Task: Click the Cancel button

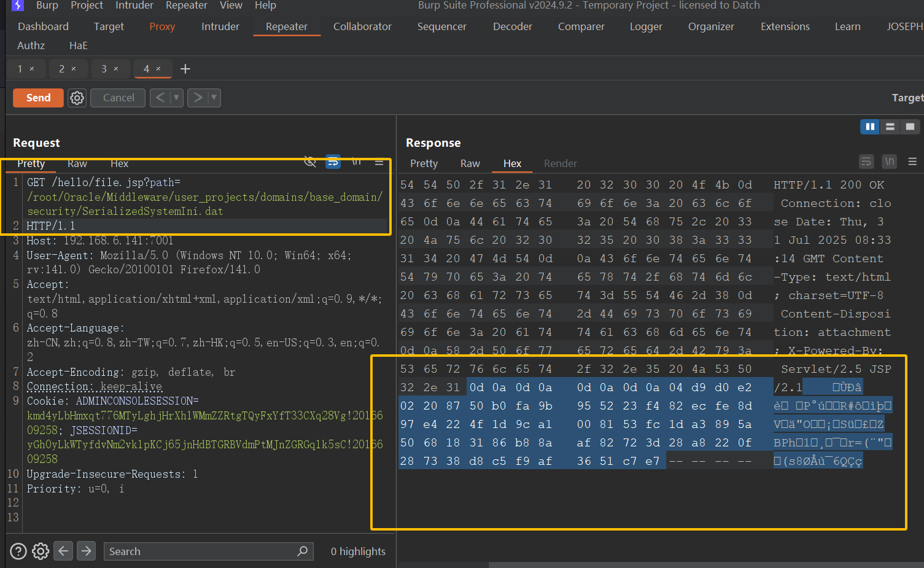Action: point(118,98)
